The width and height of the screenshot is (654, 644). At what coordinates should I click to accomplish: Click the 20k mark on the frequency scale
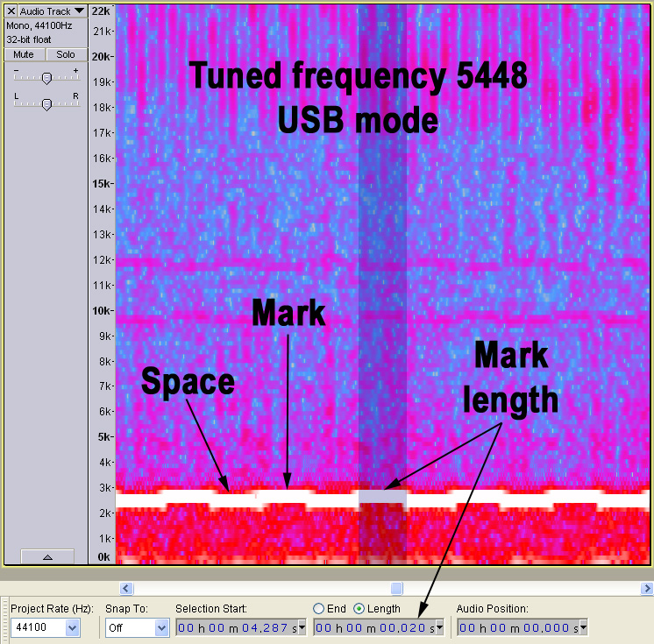click(103, 56)
